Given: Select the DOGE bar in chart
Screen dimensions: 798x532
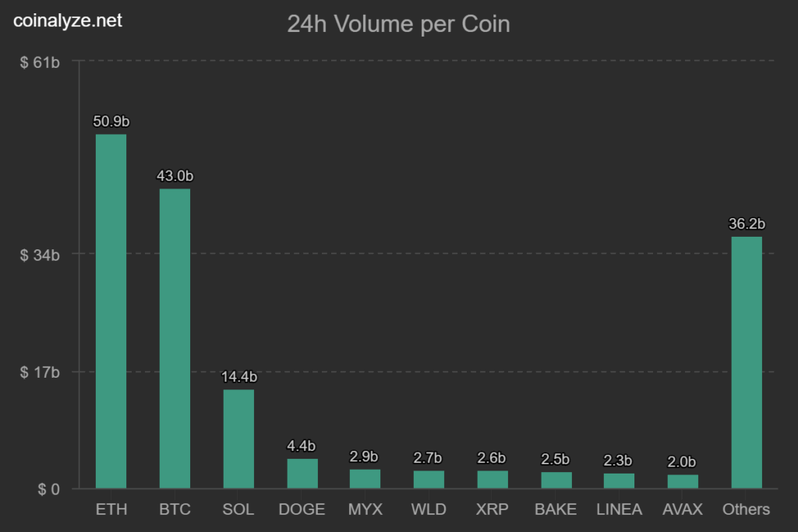Looking at the screenshot, I should coord(302,474).
